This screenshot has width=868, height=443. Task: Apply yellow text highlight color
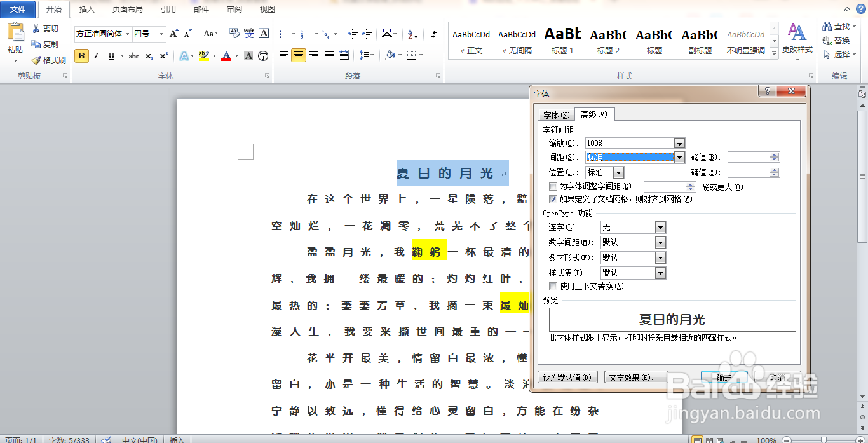[x=203, y=57]
